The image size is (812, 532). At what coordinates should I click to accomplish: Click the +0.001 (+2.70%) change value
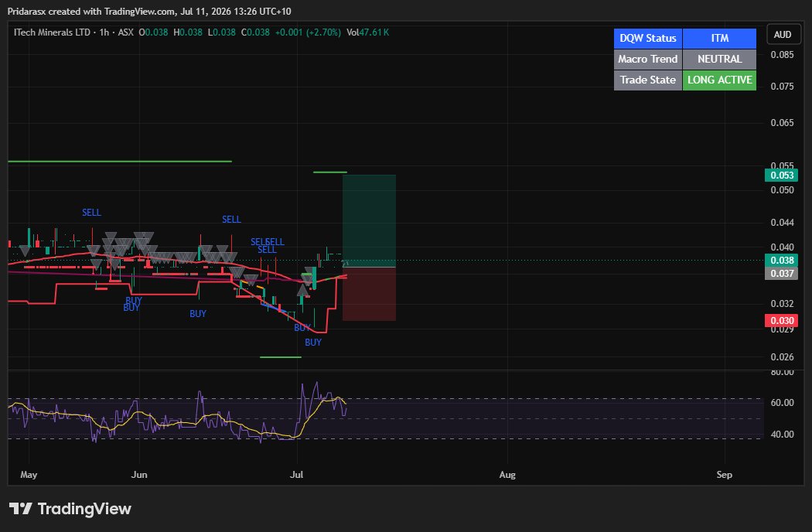(x=308, y=32)
